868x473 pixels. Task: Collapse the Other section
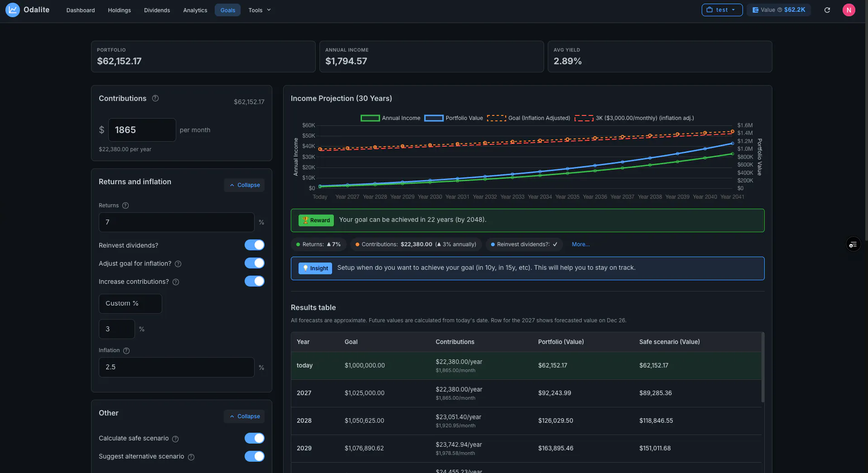(x=245, y=416)
